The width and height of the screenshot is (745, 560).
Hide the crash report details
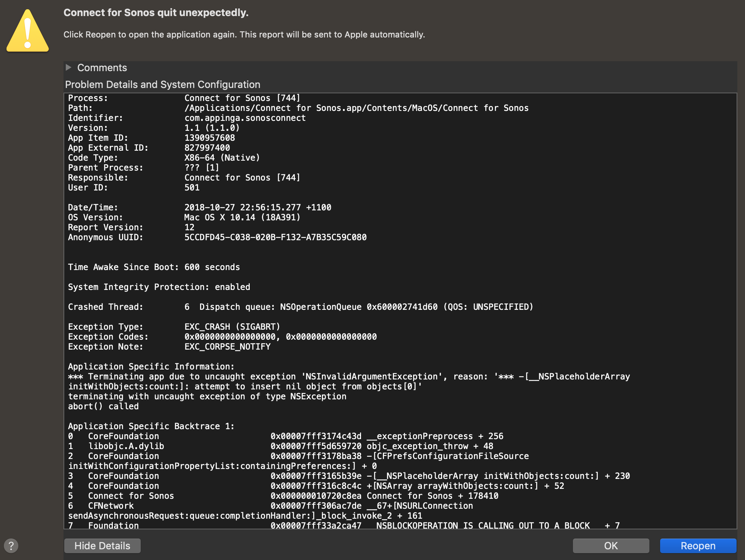pyautogui.click(x=102, y=546)
